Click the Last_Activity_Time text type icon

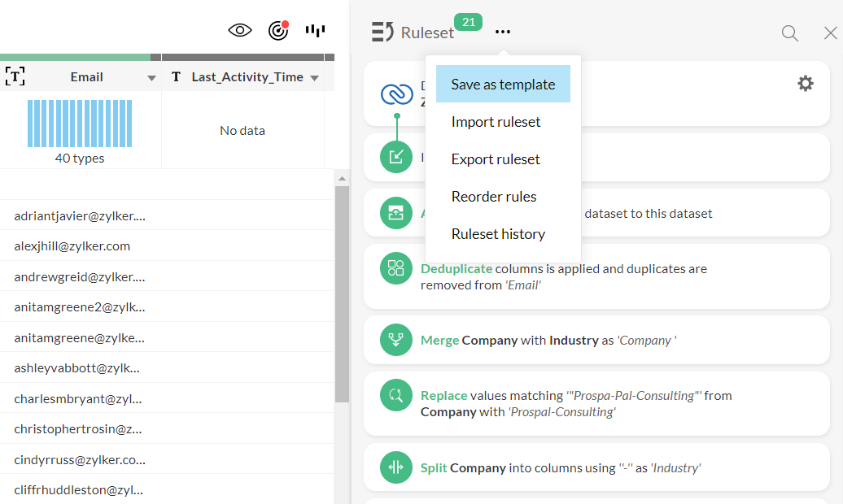click(176, 77)
